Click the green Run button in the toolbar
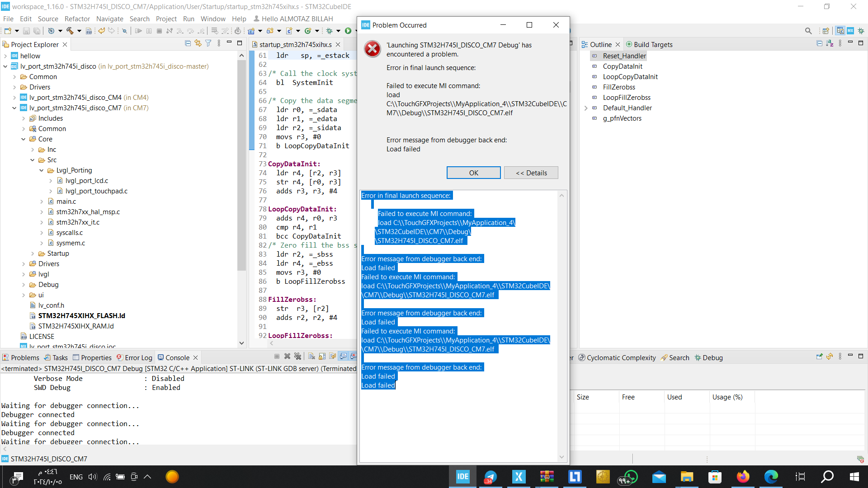 coord(348,31)
